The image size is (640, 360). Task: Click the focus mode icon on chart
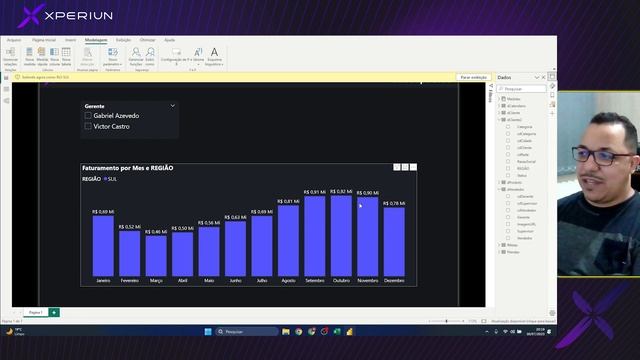[405, 167]
